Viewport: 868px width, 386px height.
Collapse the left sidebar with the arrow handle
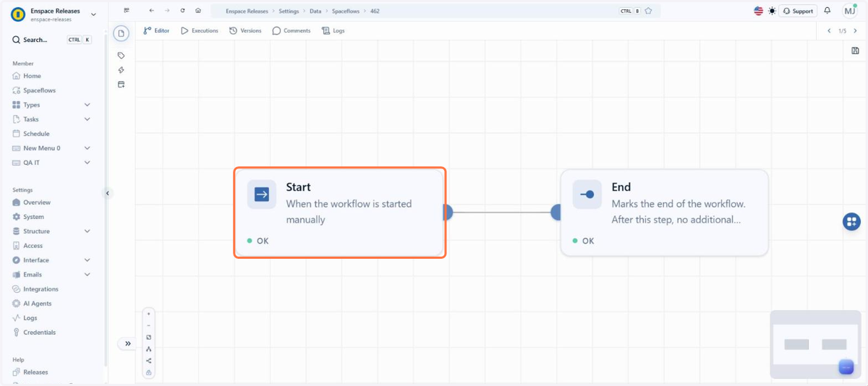(108, 193)
